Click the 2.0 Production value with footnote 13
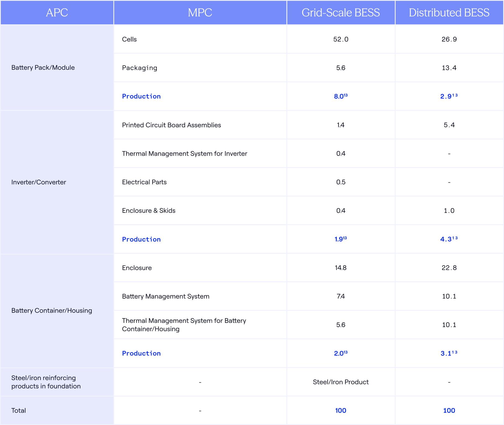 (x=341, y=353)
